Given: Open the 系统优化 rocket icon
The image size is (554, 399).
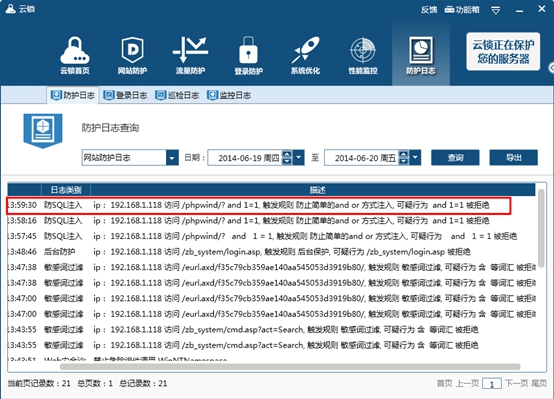Looking at the screenshot, I should coord(306,55).
